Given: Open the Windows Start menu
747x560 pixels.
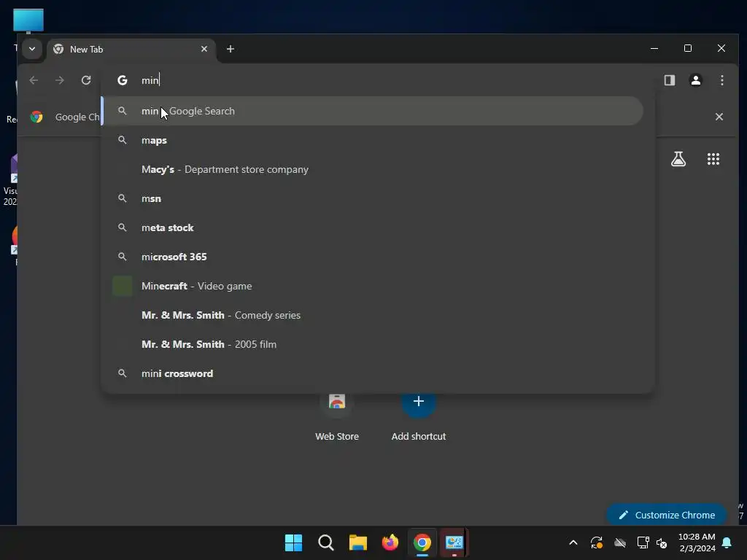Looking at the screenshot, I should 293,542.
